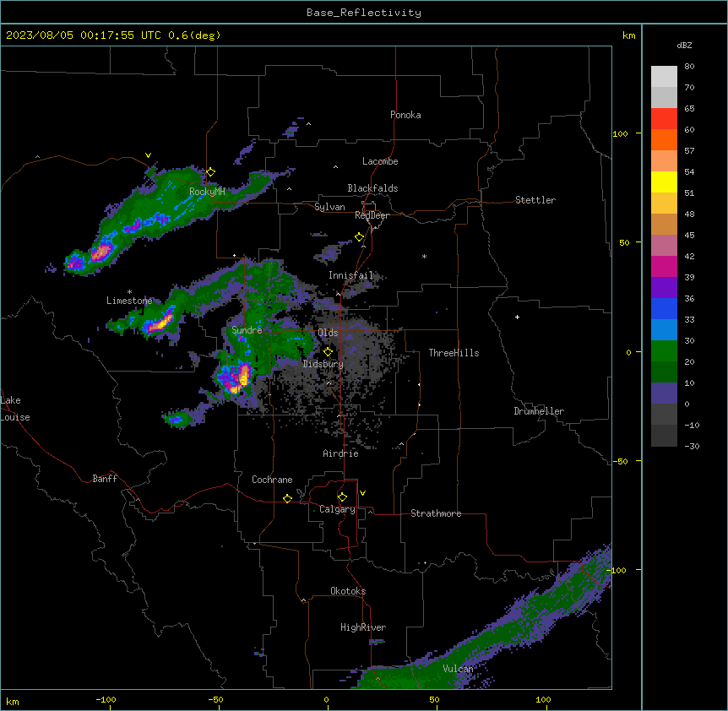Select the purple 36-39 dBZ legend swatch
This screenshot has width=728, height=711.
(x=664, y=288)
